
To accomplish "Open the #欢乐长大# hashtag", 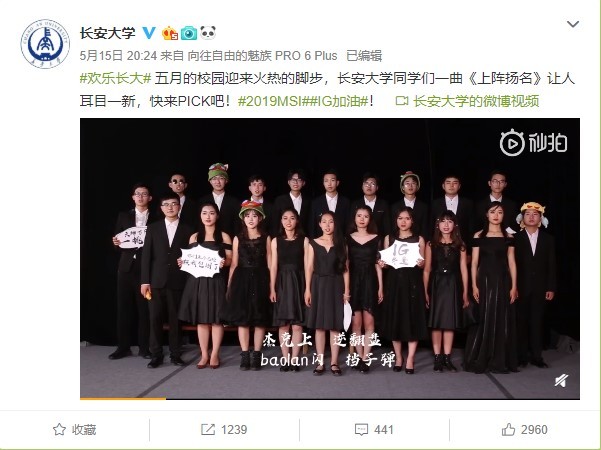I will 115,79.
